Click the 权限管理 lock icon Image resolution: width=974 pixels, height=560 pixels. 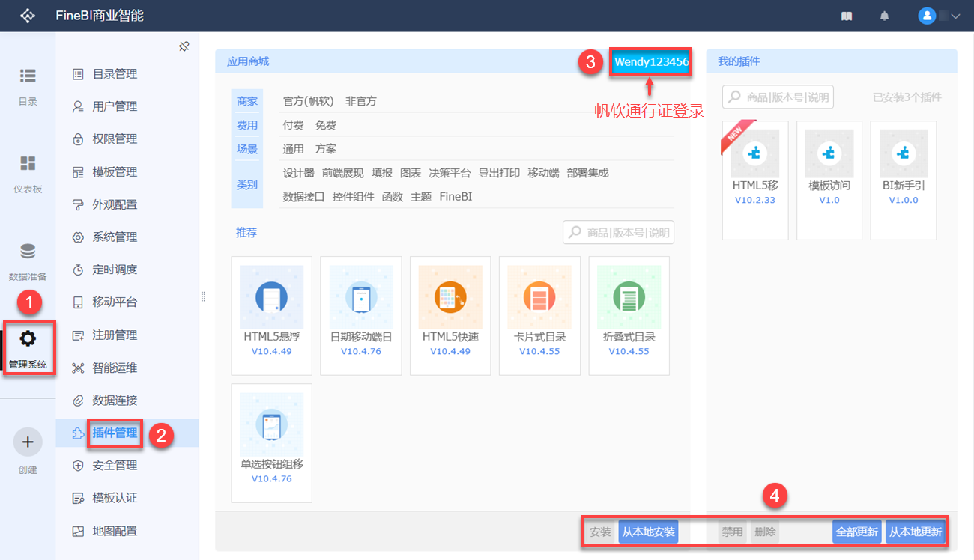78,139
